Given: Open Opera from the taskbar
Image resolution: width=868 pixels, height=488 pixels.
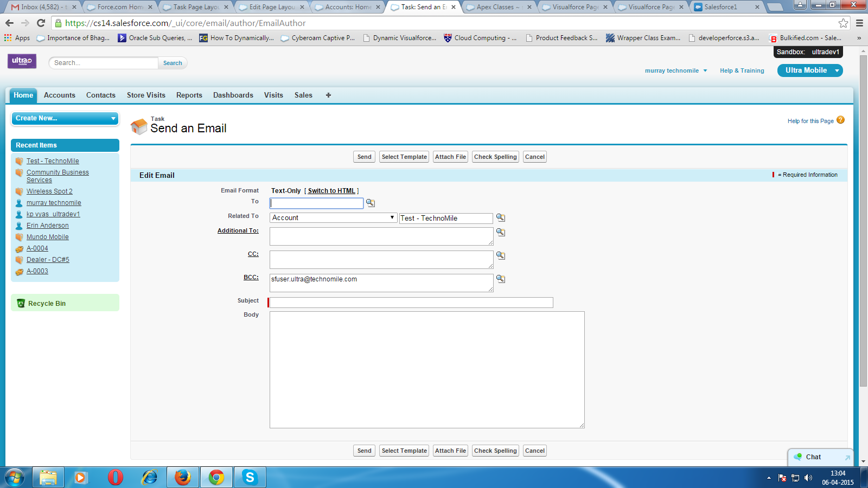Looking at the screenshot, I should point(116,477).
